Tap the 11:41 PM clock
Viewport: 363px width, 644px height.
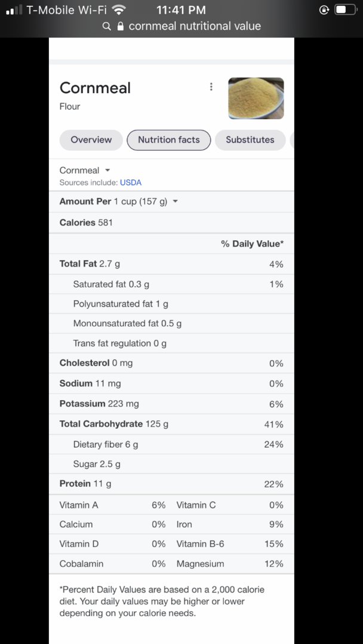[x=181, y=10]
